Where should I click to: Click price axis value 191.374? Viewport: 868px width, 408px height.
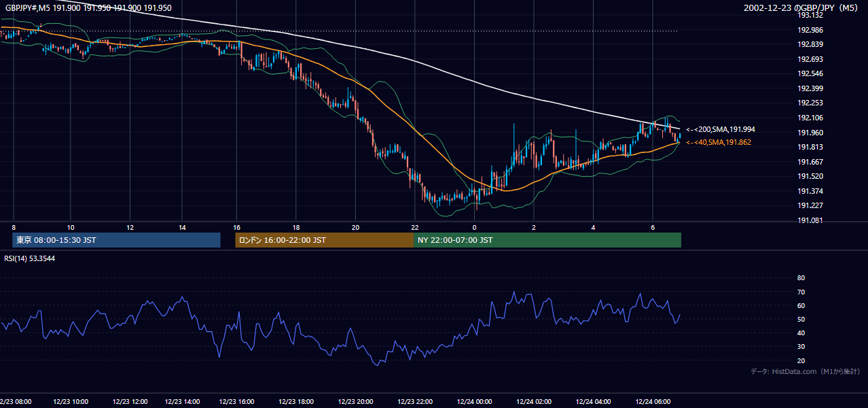tap(810, 191)
